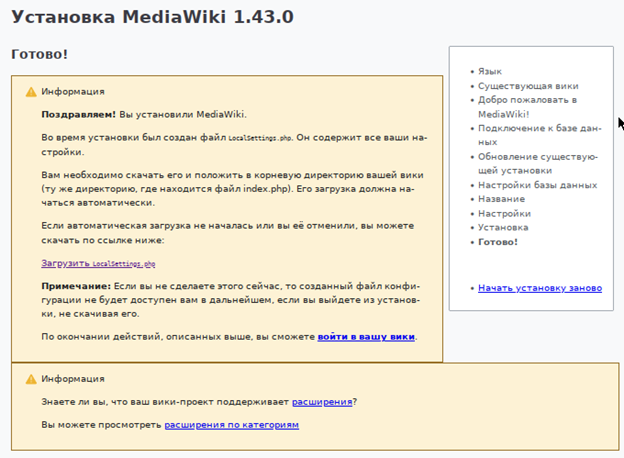624x458 pixels.
Task: Select the Язык step in the sidebar
Action: pyautogui.click(x=490, y=71)
